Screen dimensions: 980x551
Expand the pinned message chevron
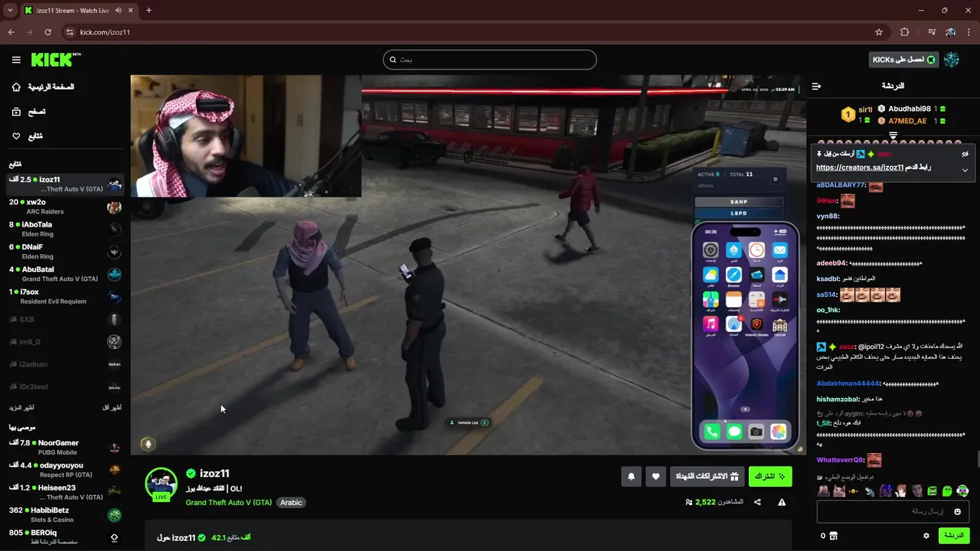[965, 170]
